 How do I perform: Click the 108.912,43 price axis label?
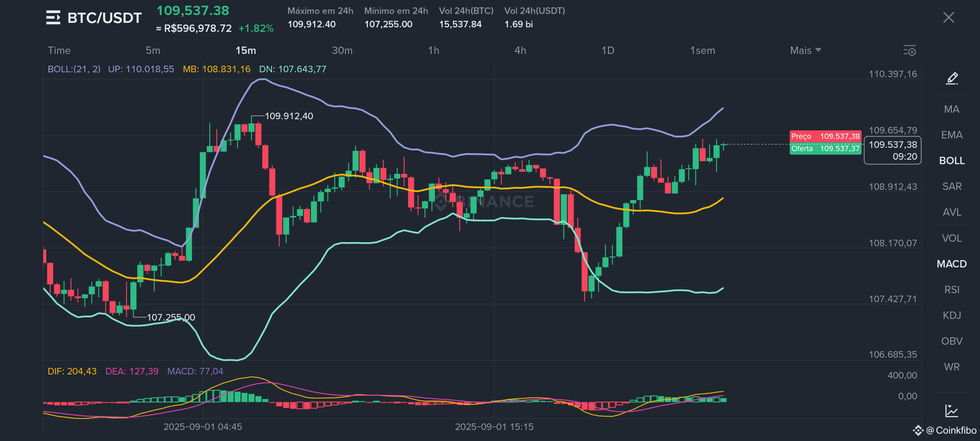click(x=893, y=187)
